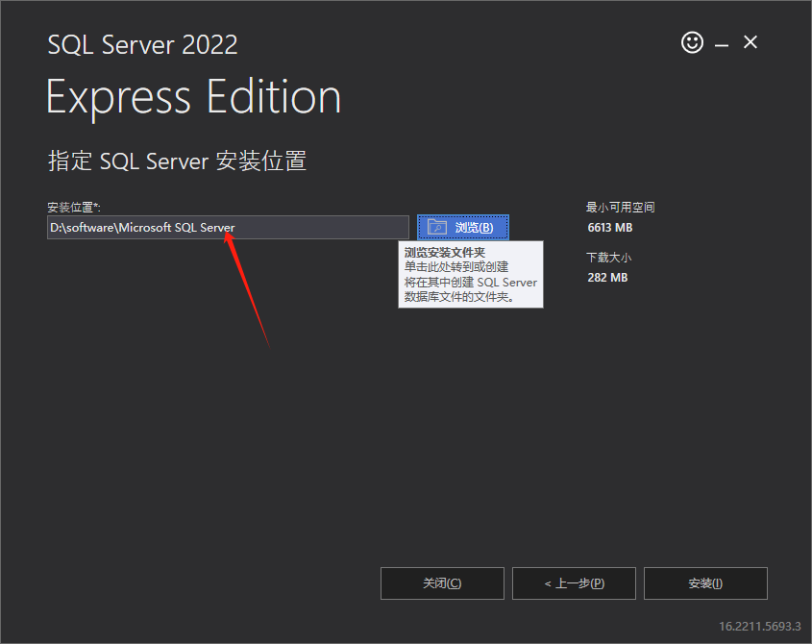The height and width of the screenshot is (644, 812).
Task: Click the SQL Server 2022 title text
Action: click(142, 44)
